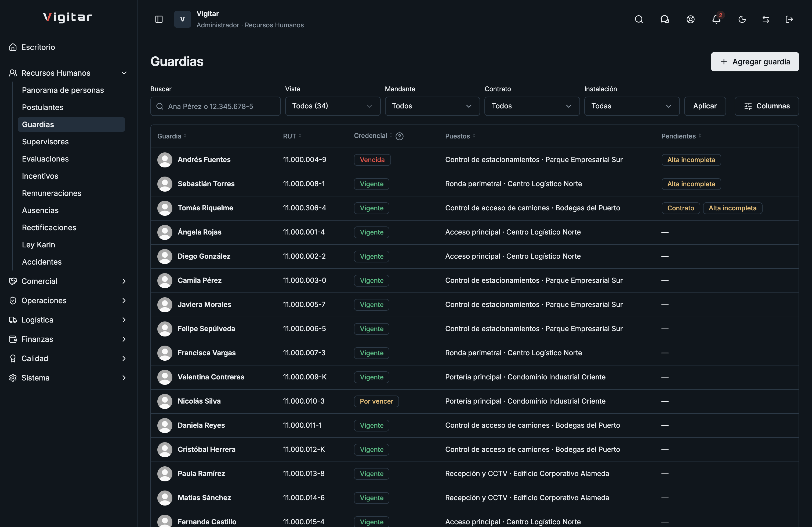The height and width of the screenshot is (527, 812).
Task: Open the chat messages icon
Action: click(x=665, y=19)
